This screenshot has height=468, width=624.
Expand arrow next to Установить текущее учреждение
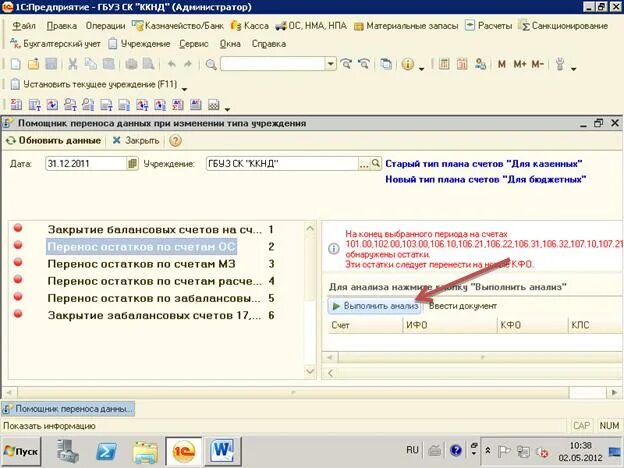[184, 89]
